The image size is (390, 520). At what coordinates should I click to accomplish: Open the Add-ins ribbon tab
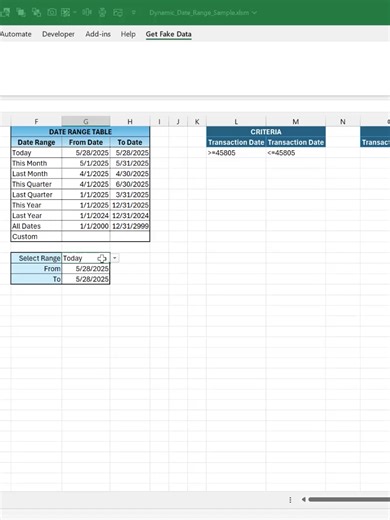(x=98, y=34)
